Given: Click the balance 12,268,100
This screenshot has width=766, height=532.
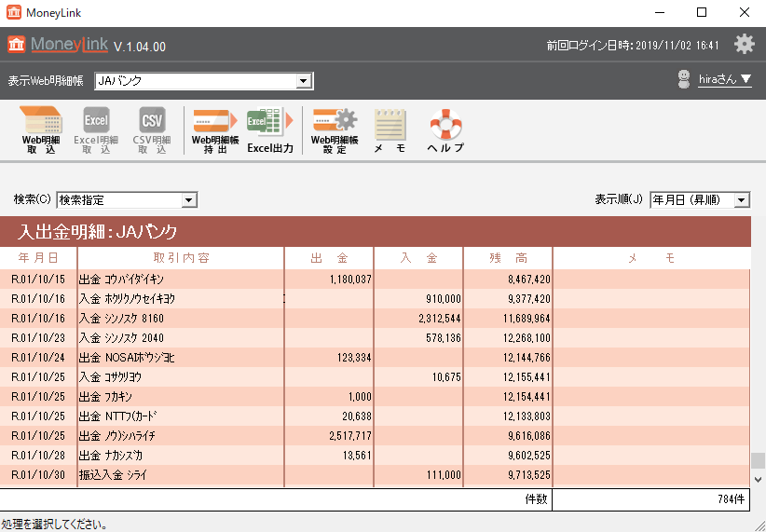Looking at the screenshot, I should [527, 338].
